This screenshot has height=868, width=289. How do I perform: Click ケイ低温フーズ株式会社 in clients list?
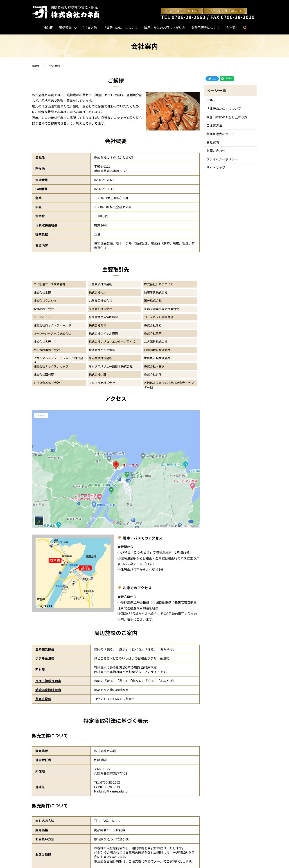point(59,284)
